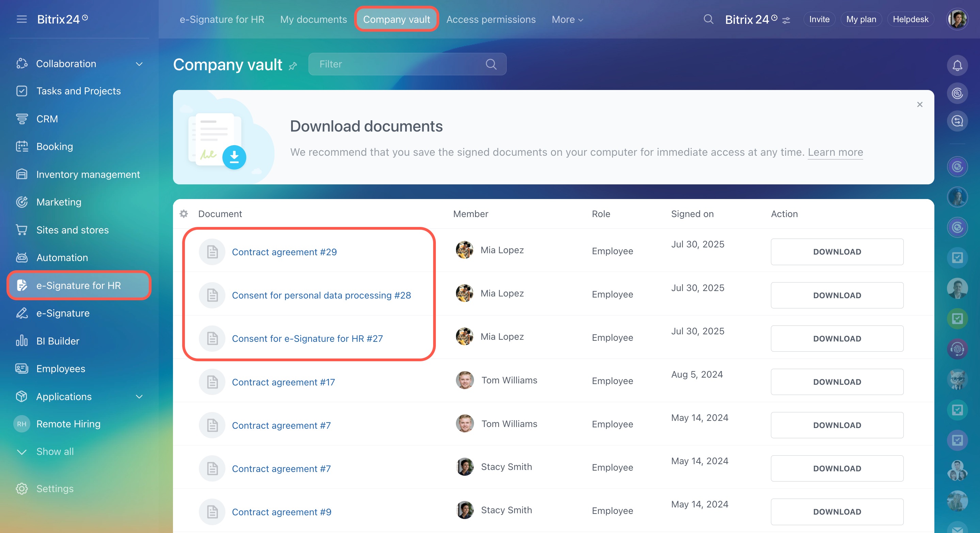Screen dimensions: 980x533
Task: Click Tom Williams avatar in Contract agreement #17 row
Action: click(465, 380)
